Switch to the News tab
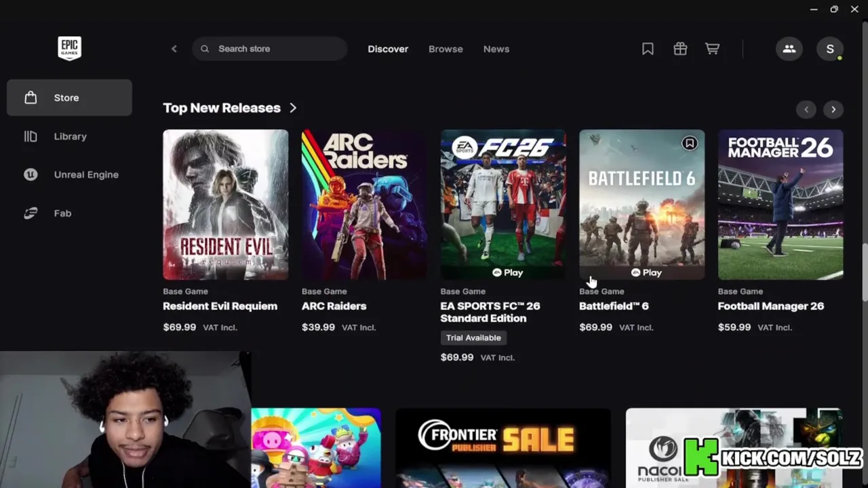The width and height of the screenshot is (868, 488). point(496,49)
